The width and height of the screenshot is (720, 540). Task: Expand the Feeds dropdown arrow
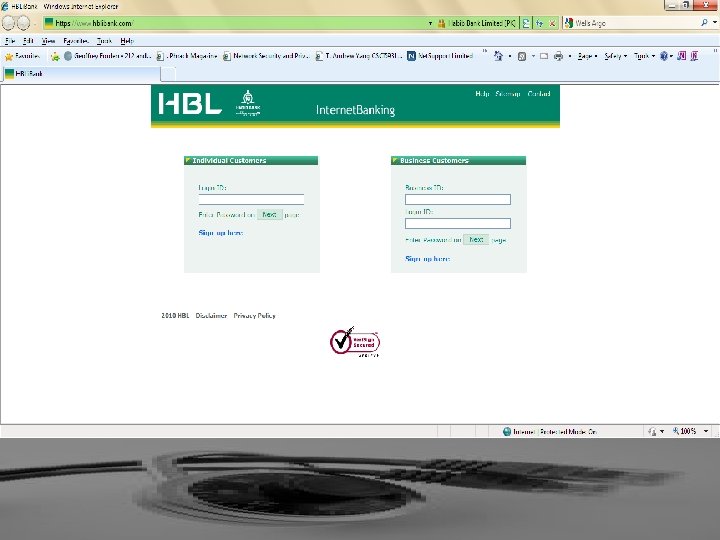pyautogui.click(x=533, y=56)
